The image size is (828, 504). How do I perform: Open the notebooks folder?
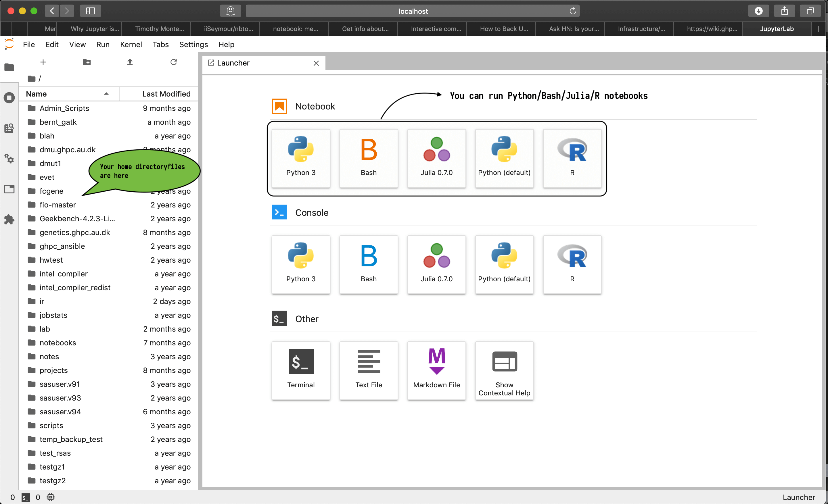click(58, 343)
